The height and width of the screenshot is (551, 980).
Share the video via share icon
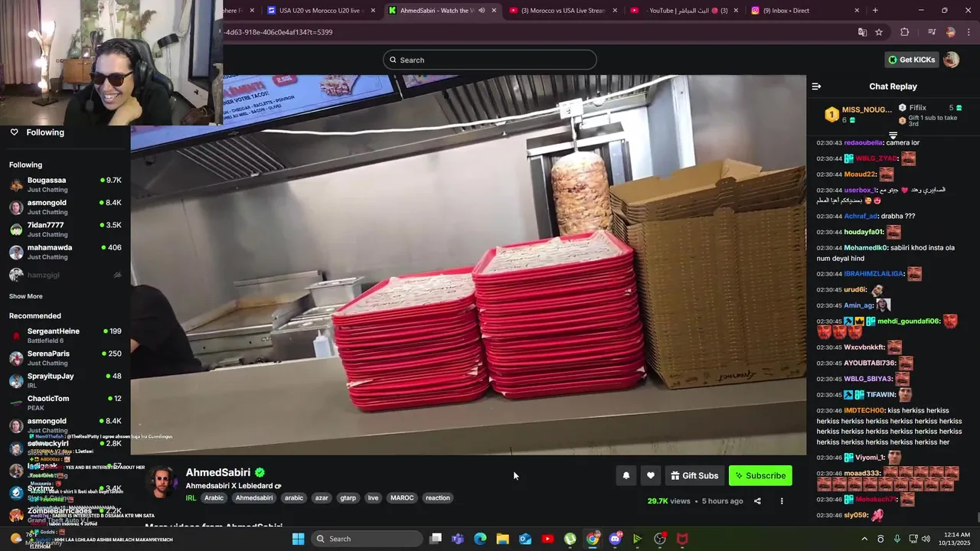coord(757,501)
